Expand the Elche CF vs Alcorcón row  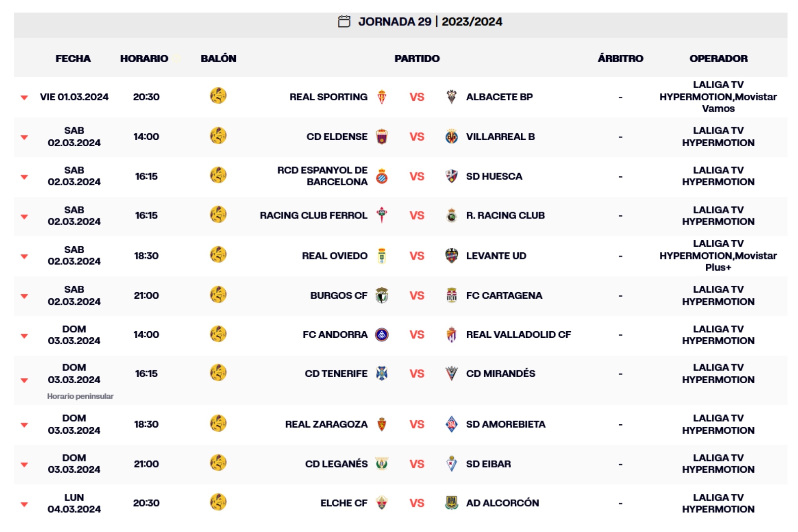pos(24,504)
